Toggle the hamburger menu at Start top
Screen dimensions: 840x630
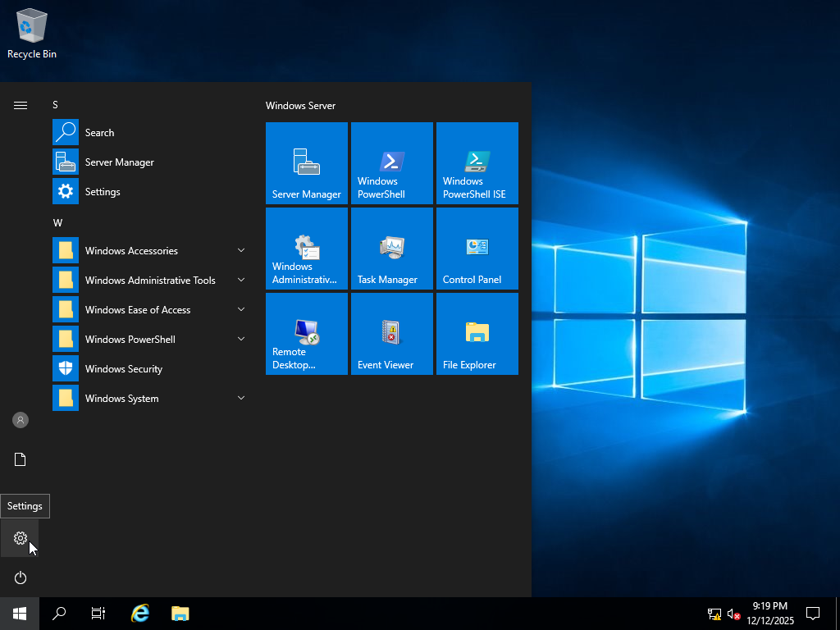(x=21, y=105)
